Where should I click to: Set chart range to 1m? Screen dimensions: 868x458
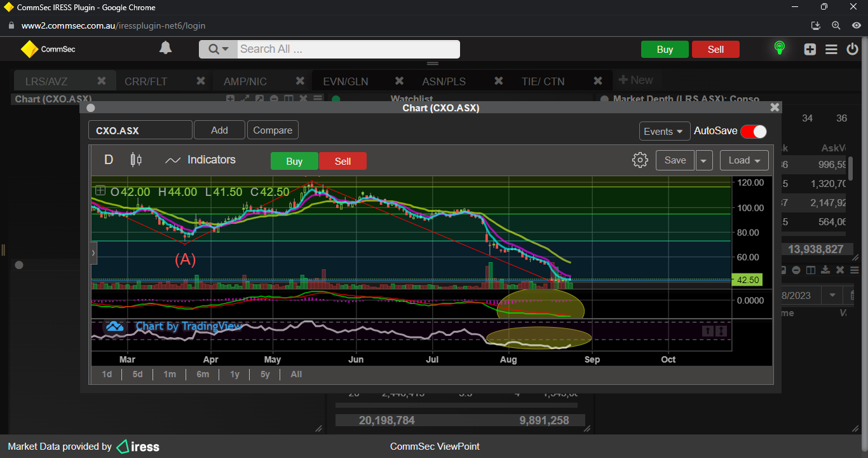[169, 374]
